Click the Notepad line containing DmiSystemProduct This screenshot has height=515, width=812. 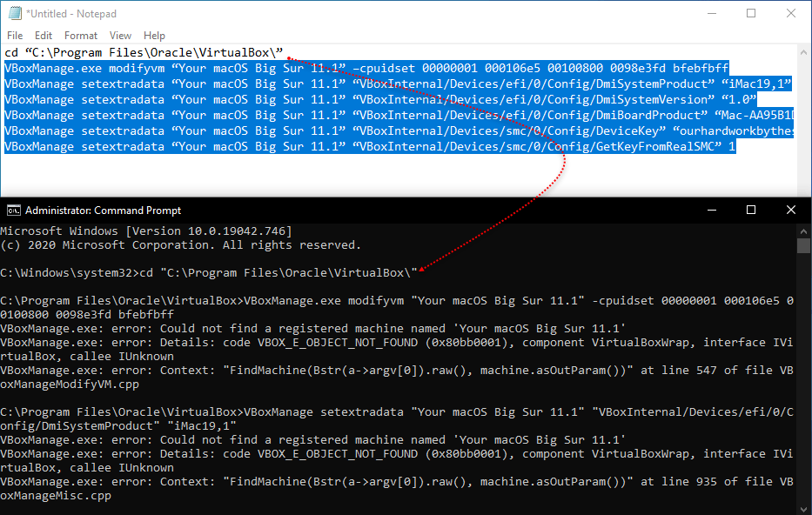[399, 84]
